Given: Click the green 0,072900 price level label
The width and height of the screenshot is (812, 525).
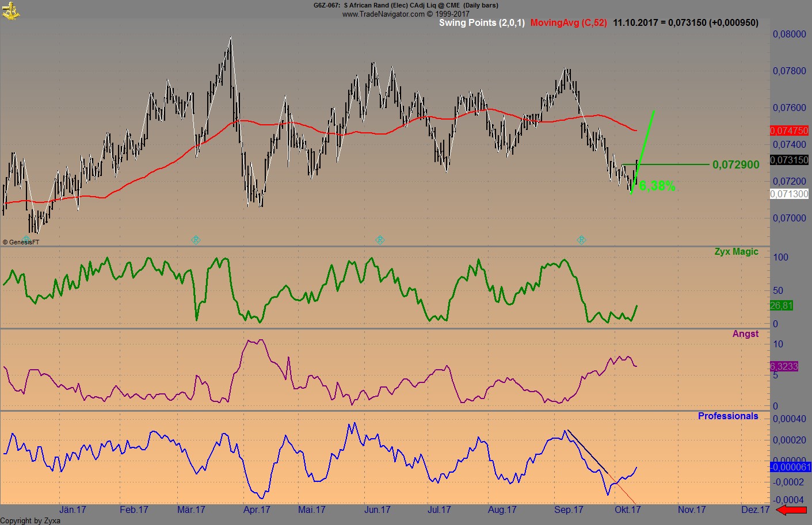Looking at the screenshot, I should click(735, 165).
